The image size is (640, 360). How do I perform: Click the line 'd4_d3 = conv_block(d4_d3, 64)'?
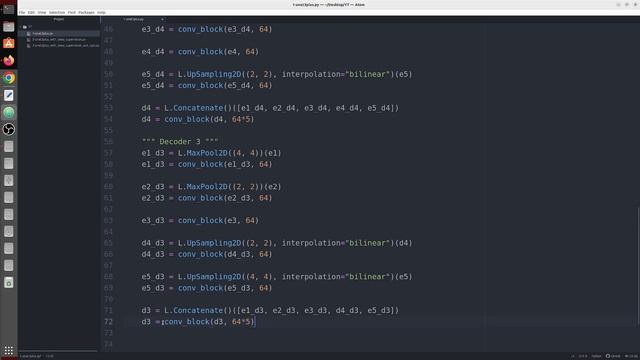[x=207, y=254]
